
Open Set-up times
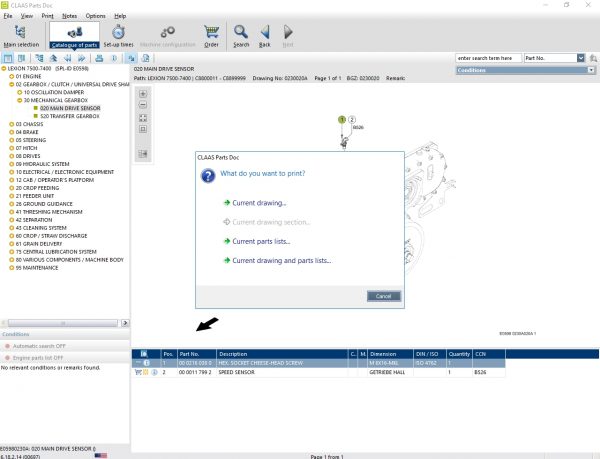click(119, 36)
